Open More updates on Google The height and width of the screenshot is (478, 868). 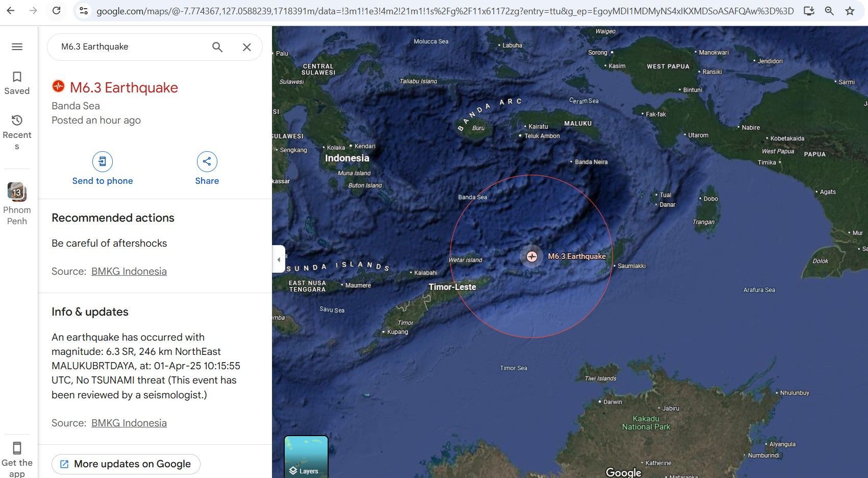pos(126,464)
